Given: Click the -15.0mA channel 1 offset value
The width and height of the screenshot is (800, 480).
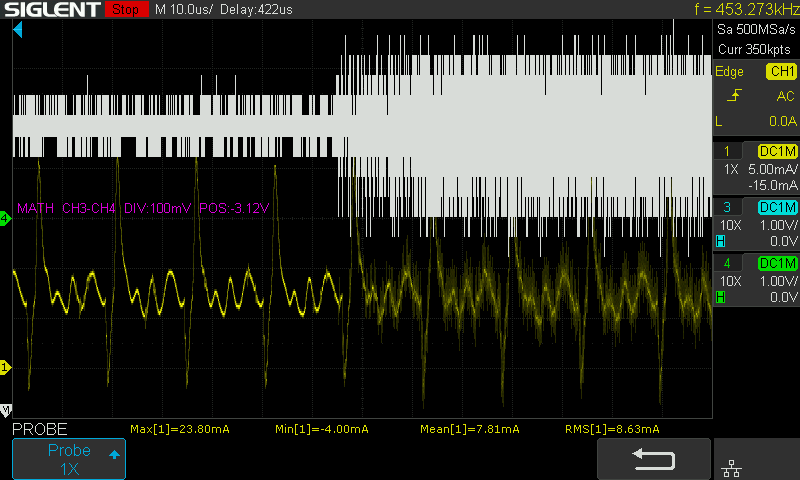Looking at the screenshot, I should (773, 185).
